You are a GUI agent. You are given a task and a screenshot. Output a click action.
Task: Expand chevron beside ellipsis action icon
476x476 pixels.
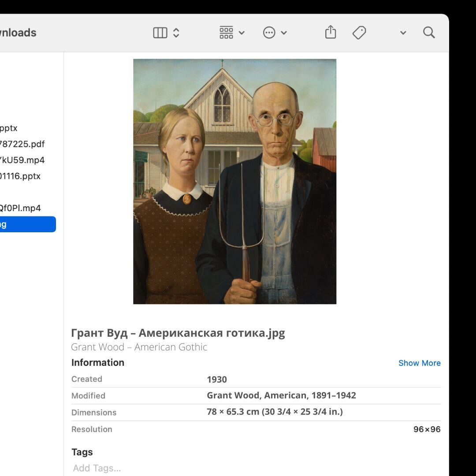click(x=284, y=33)
